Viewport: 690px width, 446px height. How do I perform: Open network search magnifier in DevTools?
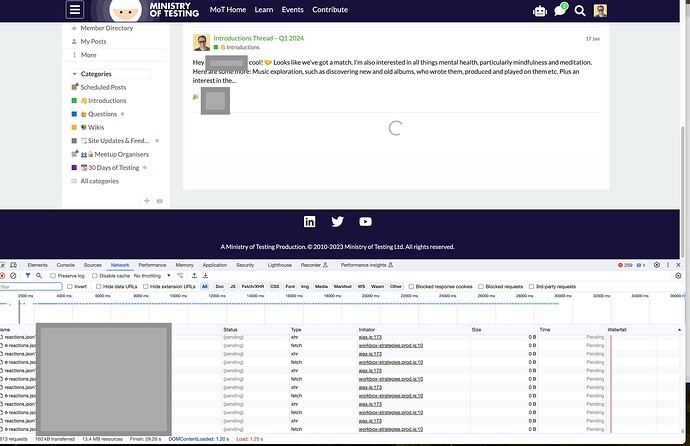39,276
